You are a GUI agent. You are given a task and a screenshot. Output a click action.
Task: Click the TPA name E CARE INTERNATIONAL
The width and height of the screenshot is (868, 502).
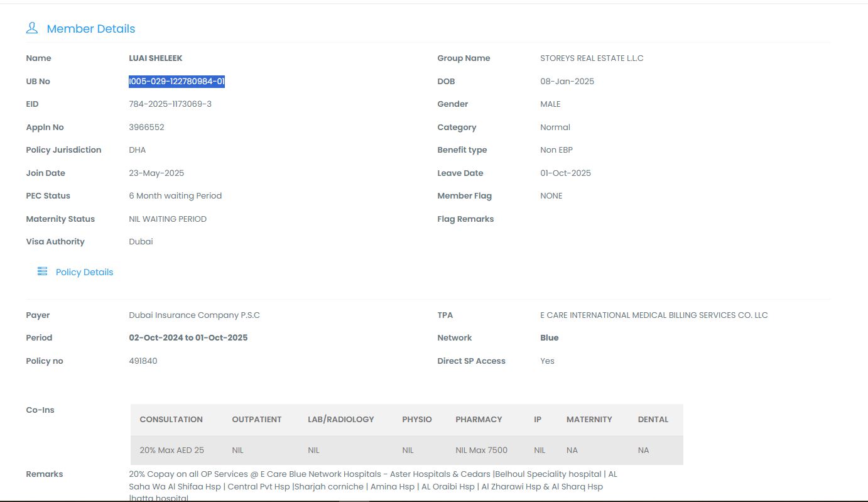654,315
